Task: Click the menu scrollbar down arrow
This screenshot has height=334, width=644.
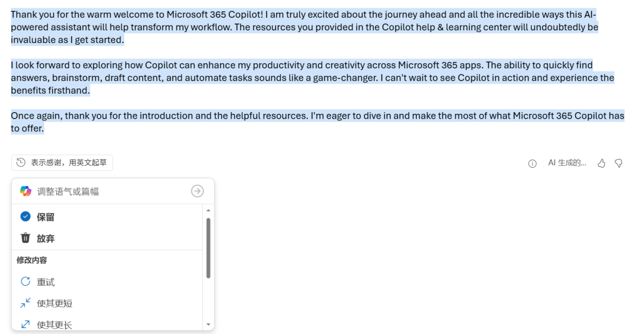Action: click(208, 324)
